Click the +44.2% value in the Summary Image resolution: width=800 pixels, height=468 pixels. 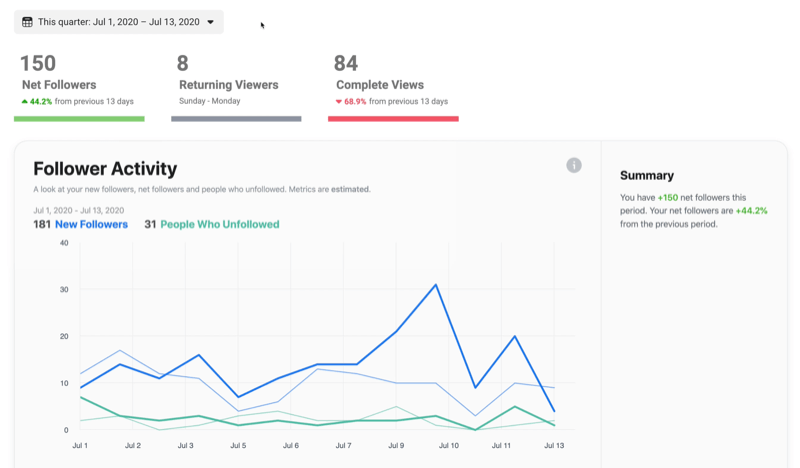[752, 211]
